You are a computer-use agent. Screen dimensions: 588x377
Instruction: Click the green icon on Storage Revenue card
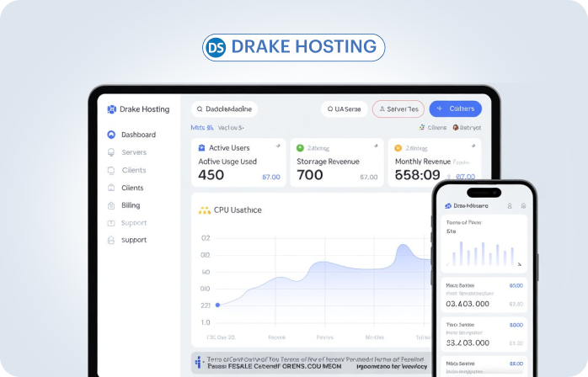[301, 147]
